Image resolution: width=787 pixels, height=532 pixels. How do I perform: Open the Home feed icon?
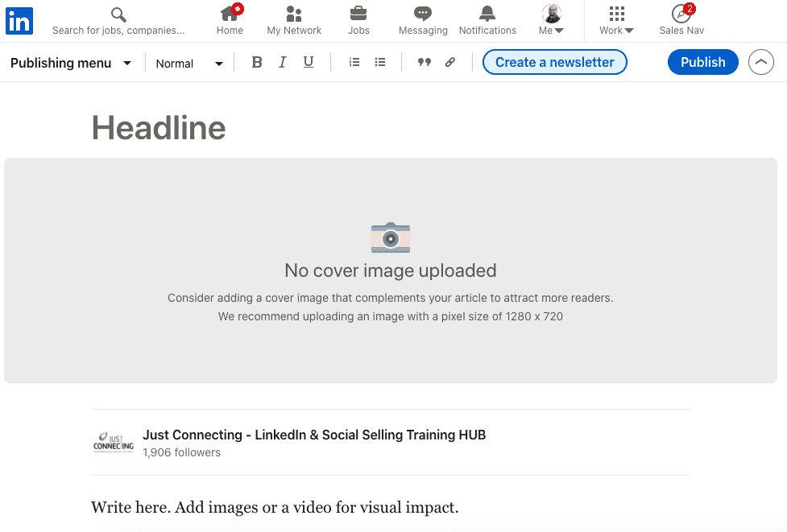[x=230, y=14]
